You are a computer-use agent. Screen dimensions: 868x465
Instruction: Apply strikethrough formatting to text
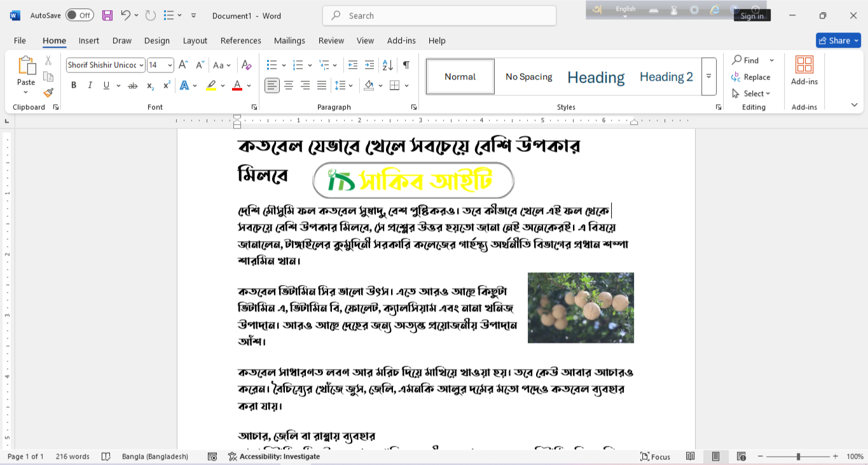pyautogui.click(x=132, y=86)
